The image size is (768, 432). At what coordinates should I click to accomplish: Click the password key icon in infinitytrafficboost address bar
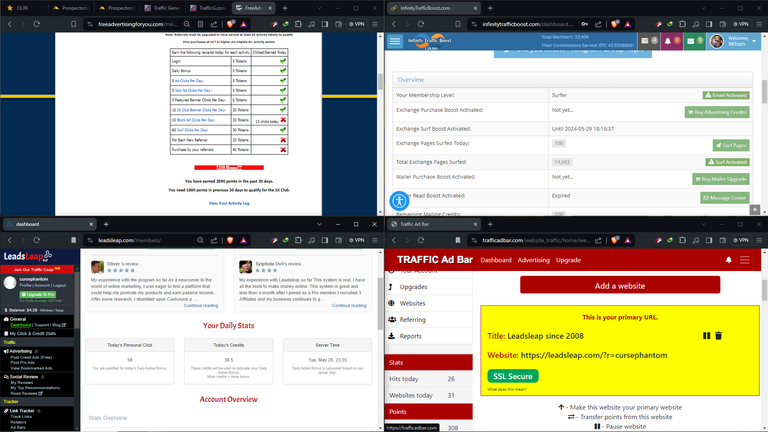(585, 24)
